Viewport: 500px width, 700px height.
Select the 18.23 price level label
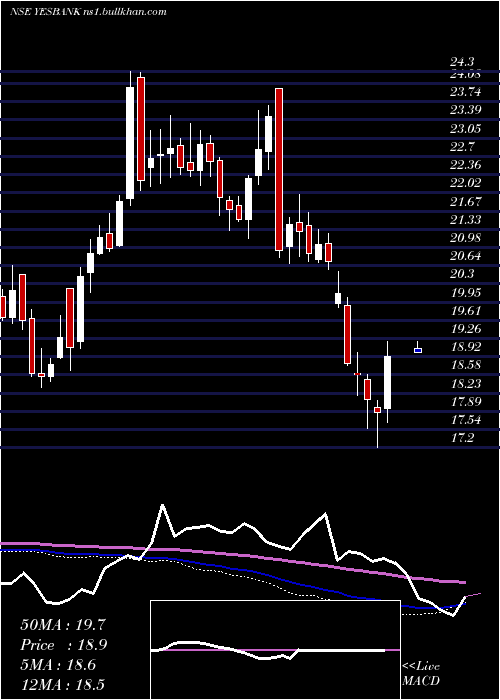pyautogui.click(x=466, y=383)
